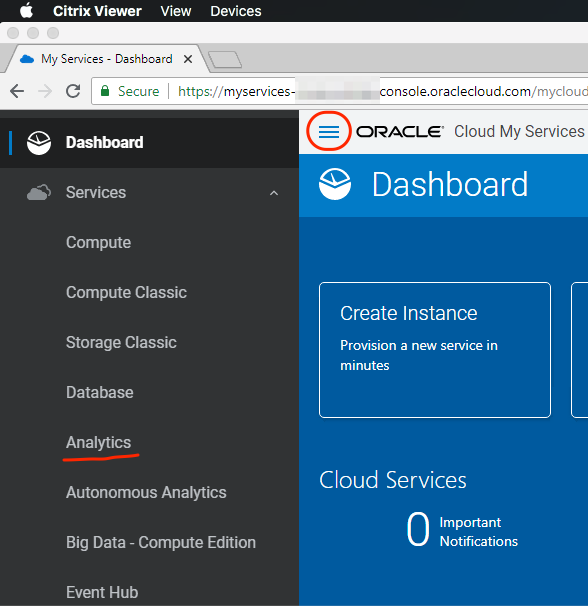
Task: Select Dashboard in the sidebar
Action: [149, 143]
